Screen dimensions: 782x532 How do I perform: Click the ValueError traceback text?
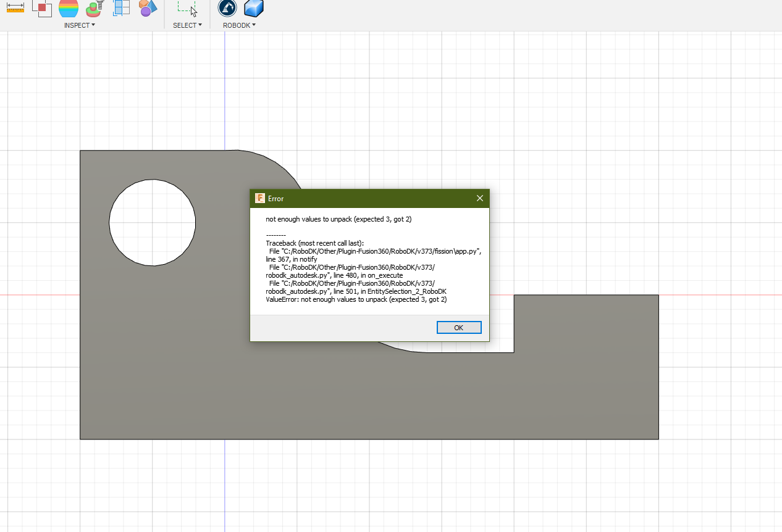356,299
